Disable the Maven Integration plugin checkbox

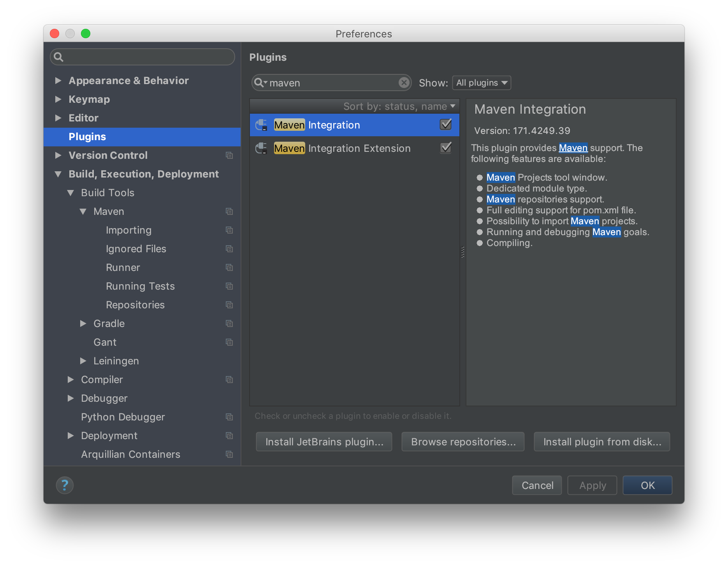pos(446,125)
